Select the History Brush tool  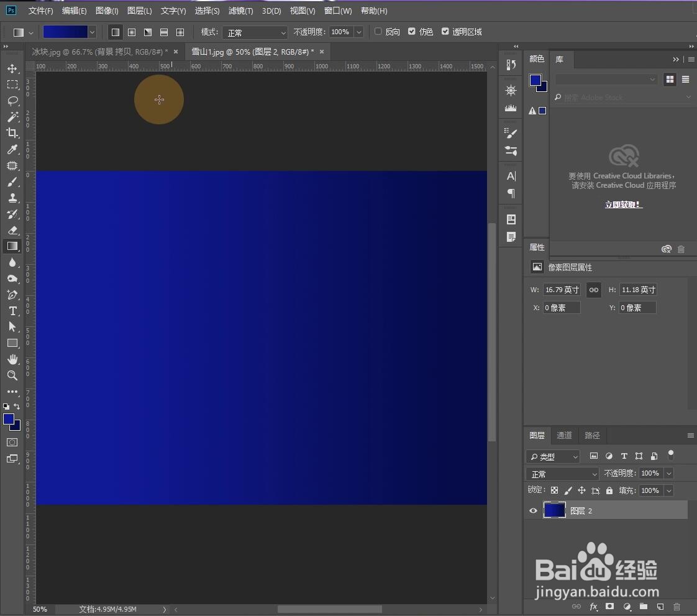tap(12, 214)
